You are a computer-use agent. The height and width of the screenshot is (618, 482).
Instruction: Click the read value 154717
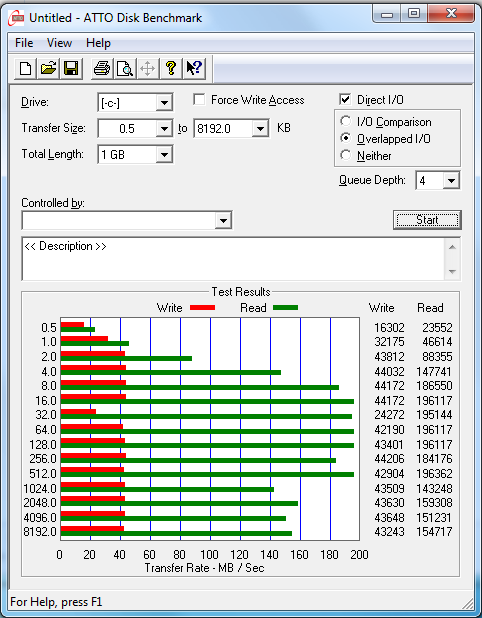click(x=434, y=532)
